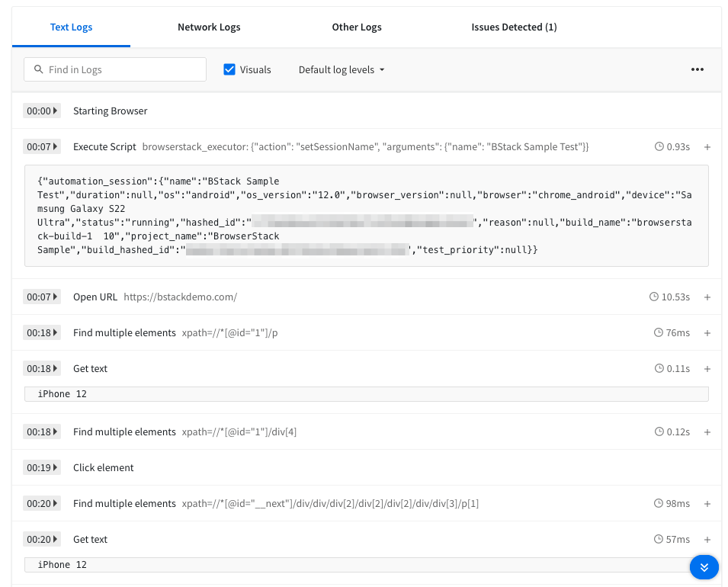Switch to the Other Logs tab
Viewport: 728px width, 587px height.
pyautogui.click(x=357, y=27)
